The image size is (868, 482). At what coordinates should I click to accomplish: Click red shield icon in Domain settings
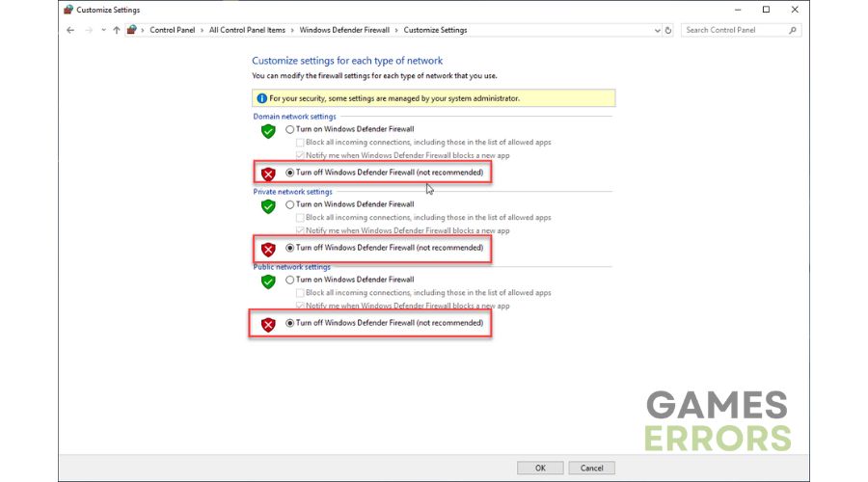[268, 174]
